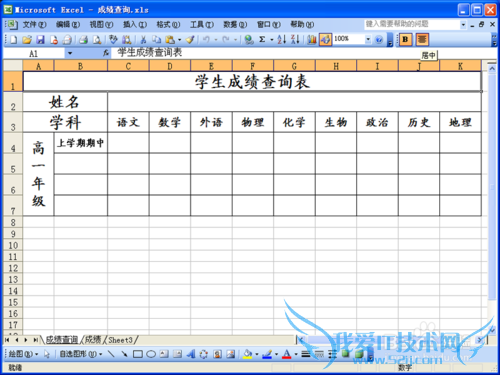500x375 pixels.
Task: Open the Line Color dropdown arrow
Action: tap(276, 354)
